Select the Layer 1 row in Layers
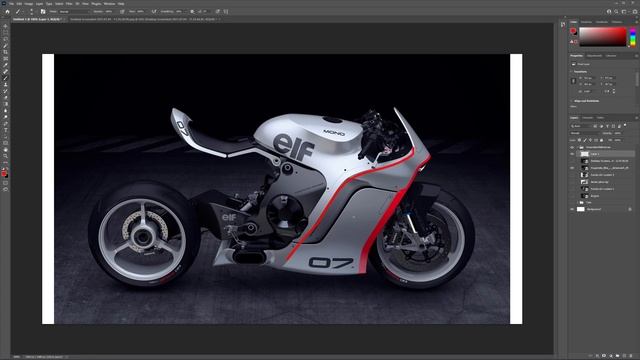640x360 pixels. click(605, 154)
